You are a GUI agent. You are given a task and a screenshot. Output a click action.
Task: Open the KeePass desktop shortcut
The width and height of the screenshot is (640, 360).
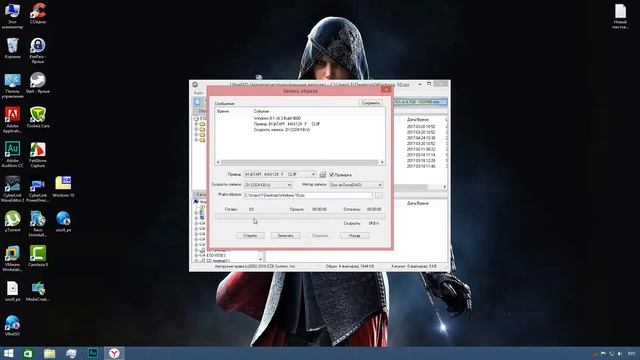click(x=38, y=51)
